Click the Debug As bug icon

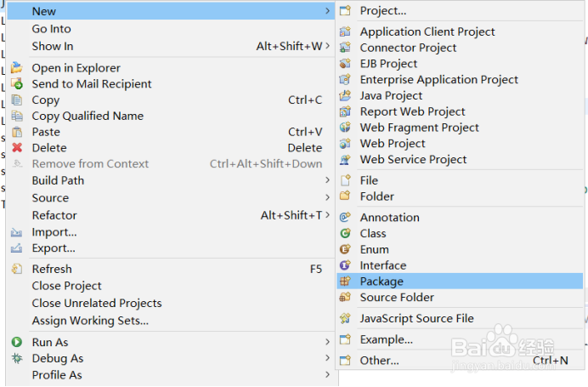pos(17,359)
